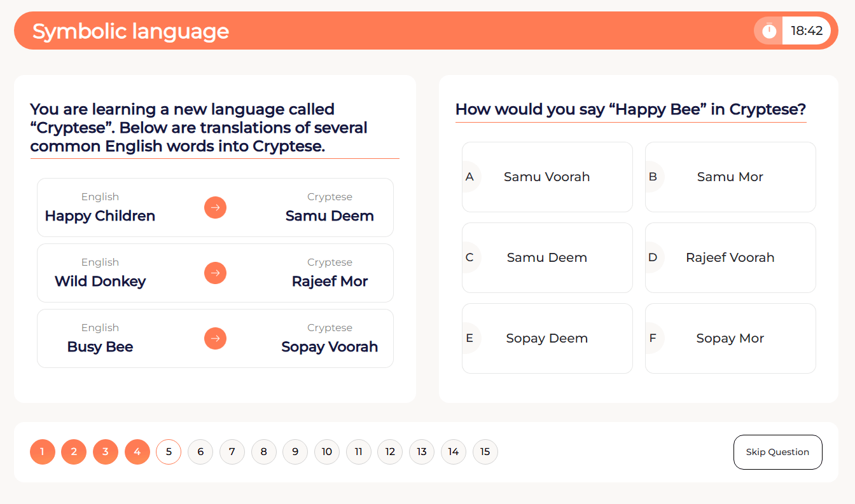This screenshot has height=504, width=855.
Task: Pick answer F Sopay Mor
Action: click(730, 338)
